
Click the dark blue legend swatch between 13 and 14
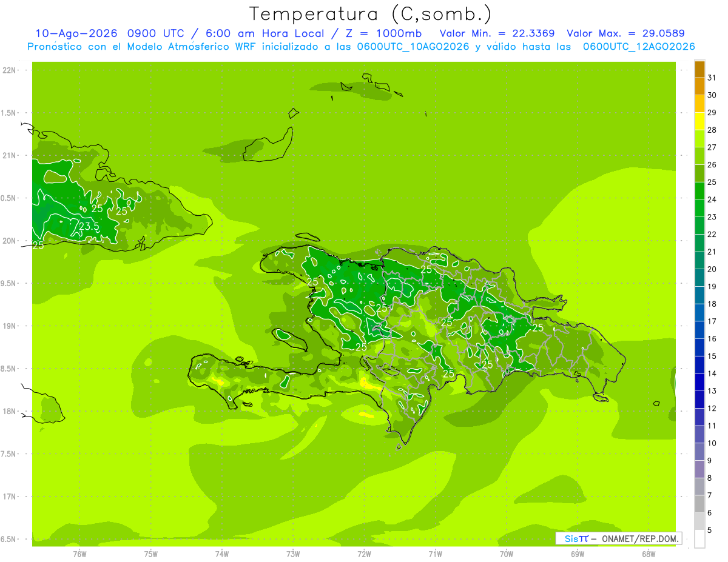coord(699,382)
